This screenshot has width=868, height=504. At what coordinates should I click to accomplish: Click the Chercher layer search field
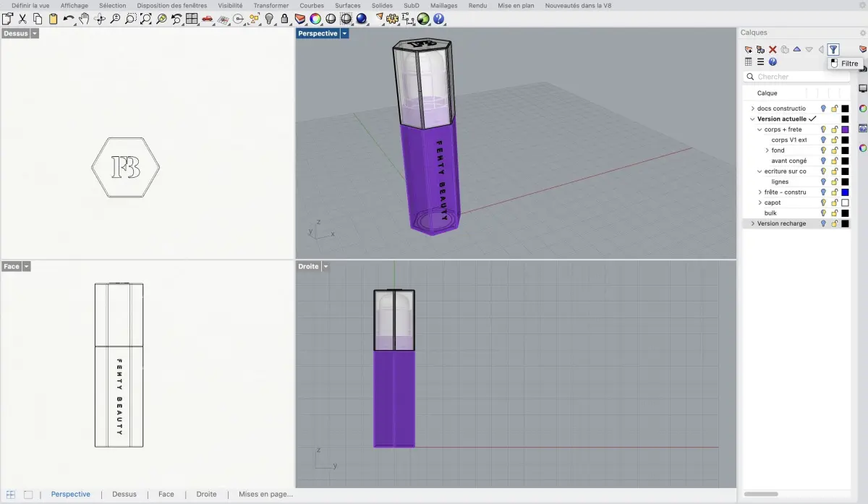point(796,77)
